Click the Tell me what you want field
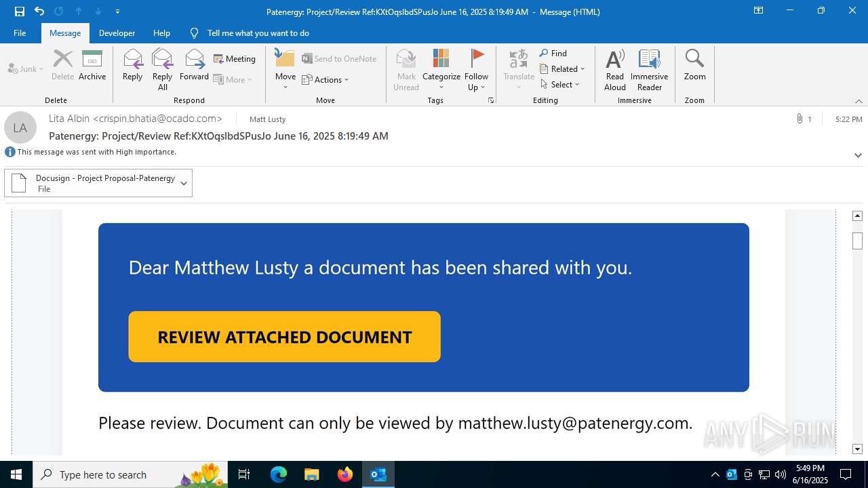 [258, 33]
